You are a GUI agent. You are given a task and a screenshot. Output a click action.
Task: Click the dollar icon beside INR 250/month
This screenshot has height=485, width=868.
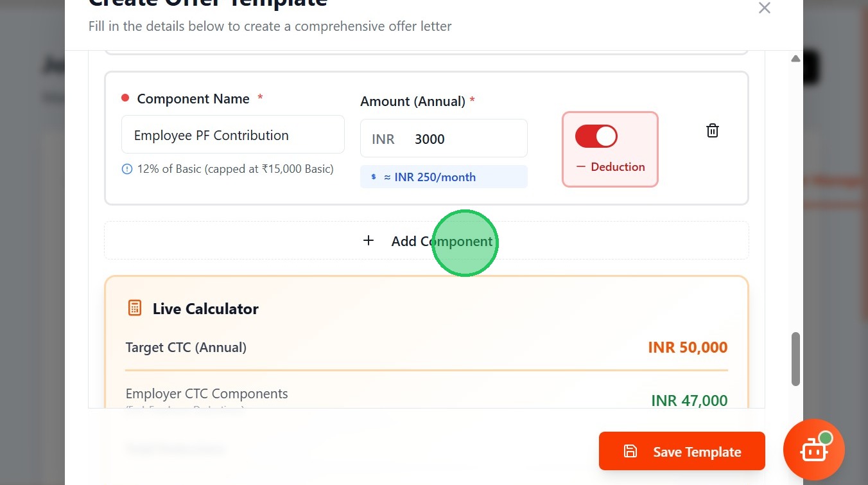[374, 177]
